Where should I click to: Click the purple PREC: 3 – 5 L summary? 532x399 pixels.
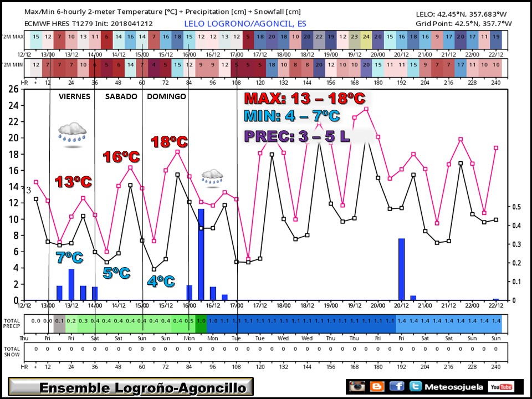297,136
